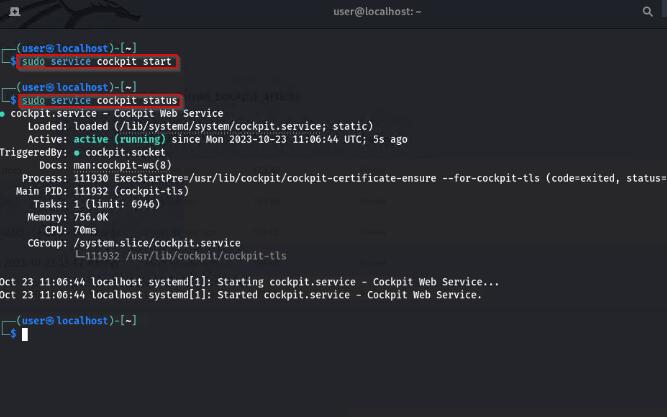Click the 'sudo service cockpit status' command
667x417 pixels.
click(x=99, y=100)
